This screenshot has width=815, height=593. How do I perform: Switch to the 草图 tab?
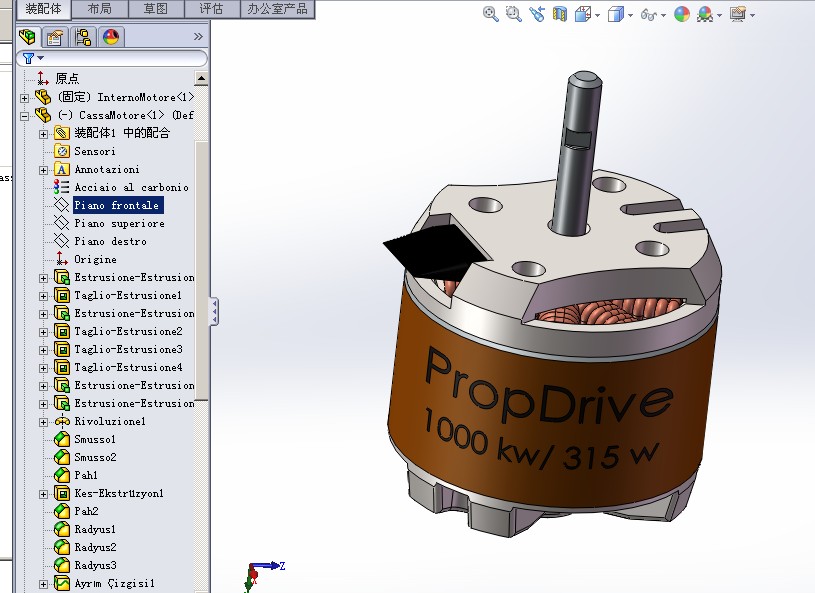(x=155, y=9)
